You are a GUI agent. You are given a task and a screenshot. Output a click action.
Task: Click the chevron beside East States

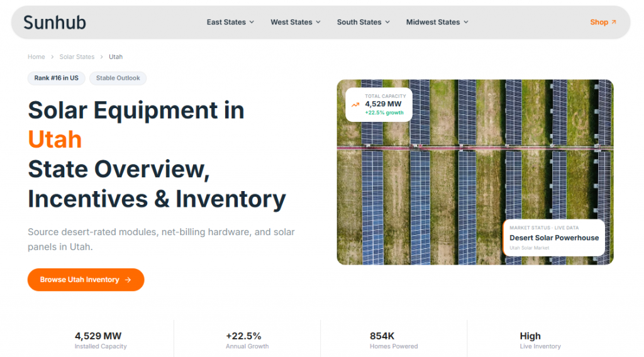pos(252,22)
